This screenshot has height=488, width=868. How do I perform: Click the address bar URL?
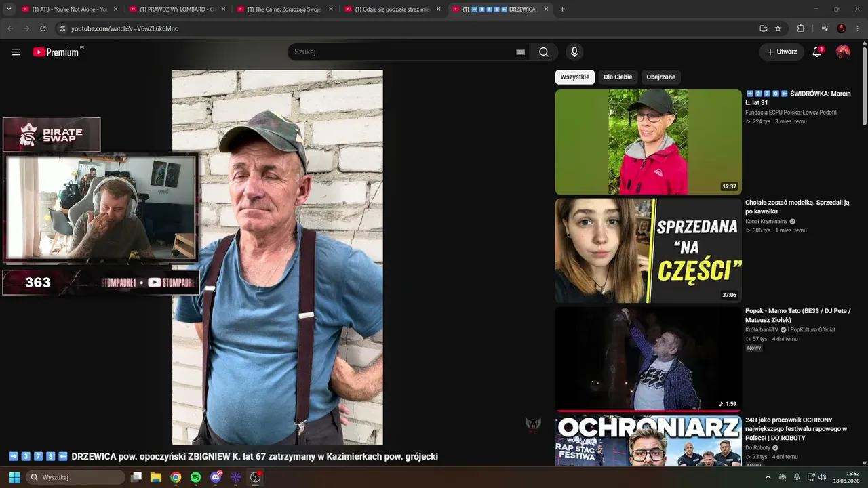click(x=125, y=28)
